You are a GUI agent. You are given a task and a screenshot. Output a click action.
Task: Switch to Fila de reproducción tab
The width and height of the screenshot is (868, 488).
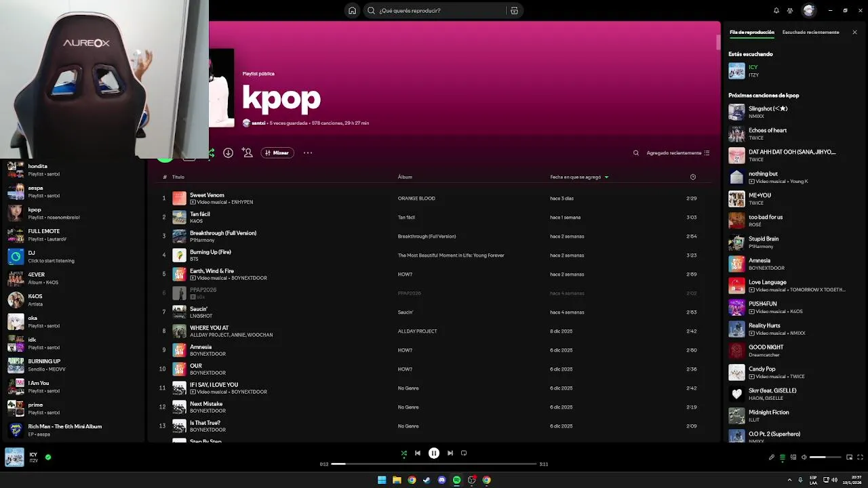click(751, 32)
